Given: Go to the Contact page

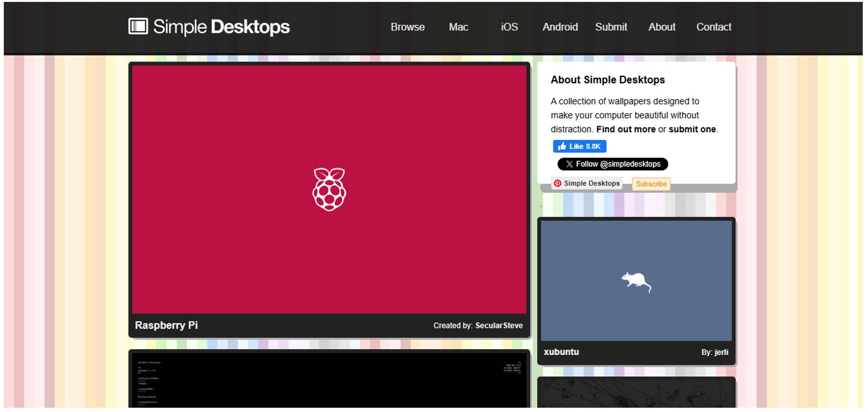Looking at the screenshot, I should pyautogui.click(x=714, y=27).
